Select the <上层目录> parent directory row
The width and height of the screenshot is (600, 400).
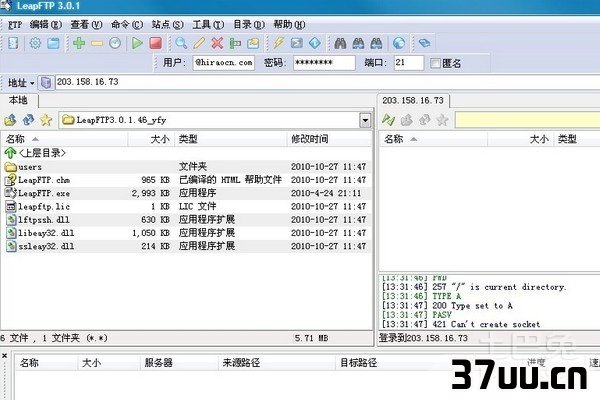point(186,153)
